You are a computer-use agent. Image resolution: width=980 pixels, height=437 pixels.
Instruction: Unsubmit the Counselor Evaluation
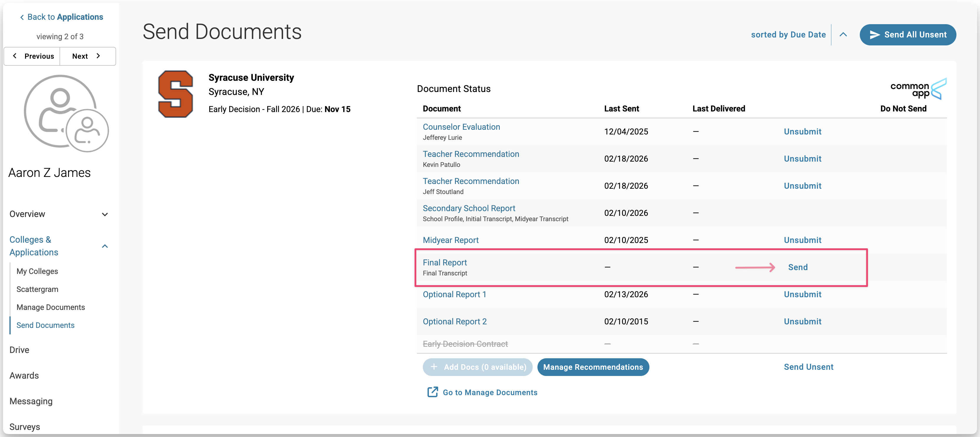point(802,132)
